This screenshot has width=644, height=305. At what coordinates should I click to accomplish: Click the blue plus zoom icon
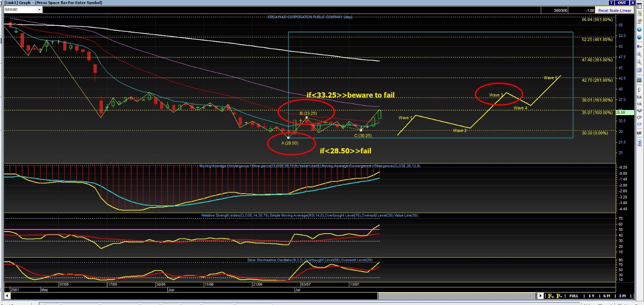click(639, 29)
